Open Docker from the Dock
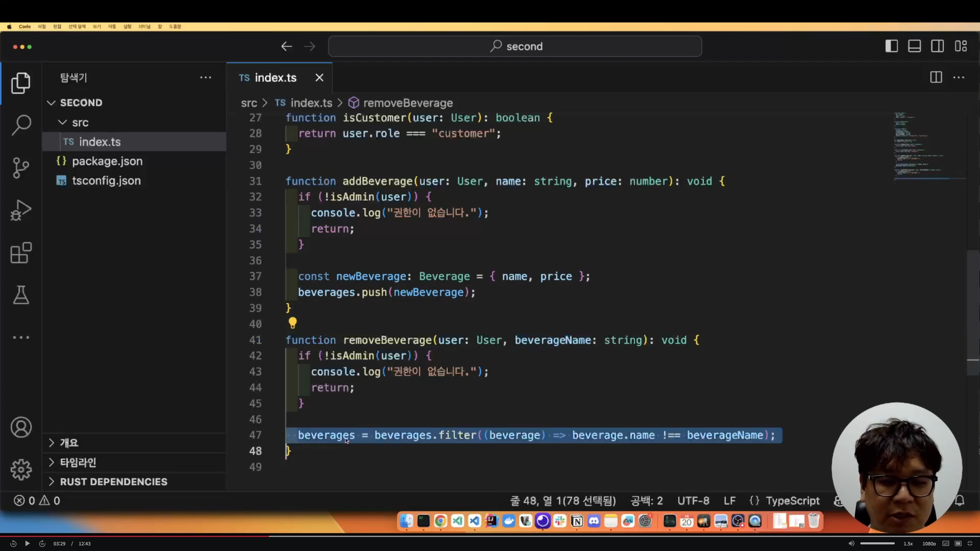Viewport: 980px width, 551px height. click(x=509, y=521)
